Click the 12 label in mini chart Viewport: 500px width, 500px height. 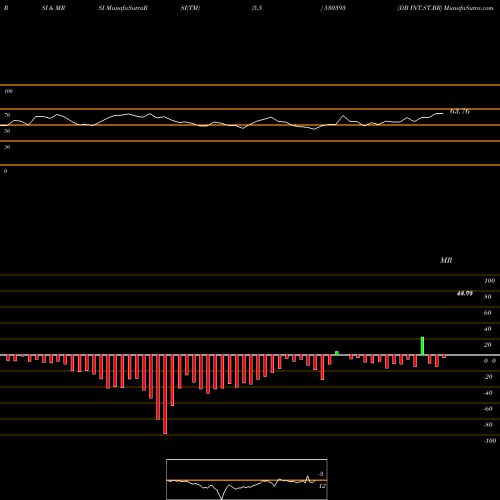(x=322, y=486)
